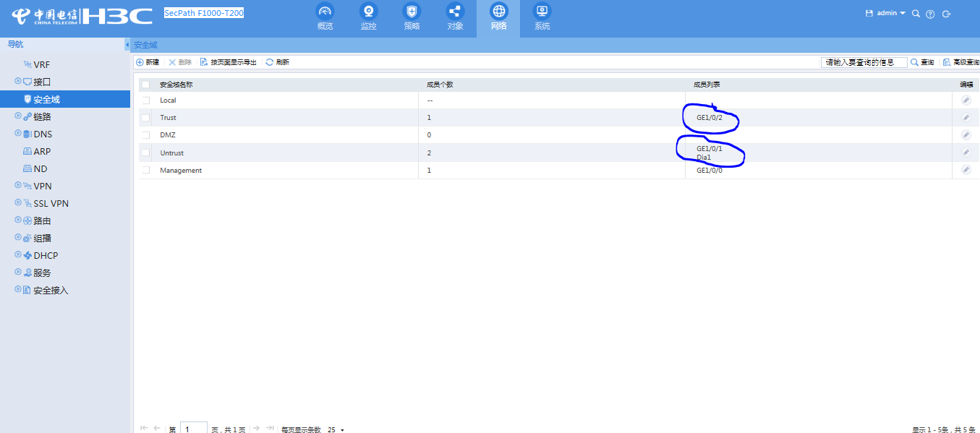Expand the 链路 link node
Viewport: 980px width, 433px height.
pos(18,116)
